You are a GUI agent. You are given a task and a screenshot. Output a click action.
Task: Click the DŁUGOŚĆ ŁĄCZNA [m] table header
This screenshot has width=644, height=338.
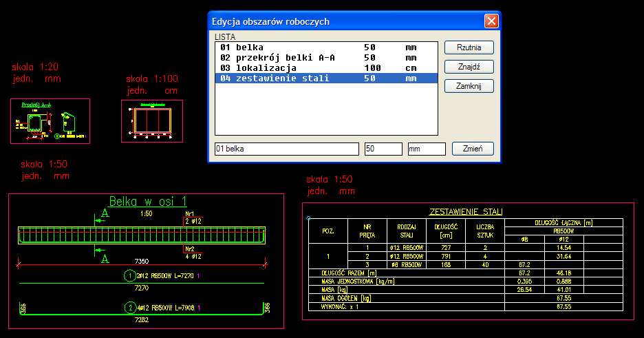click(563, 222)
